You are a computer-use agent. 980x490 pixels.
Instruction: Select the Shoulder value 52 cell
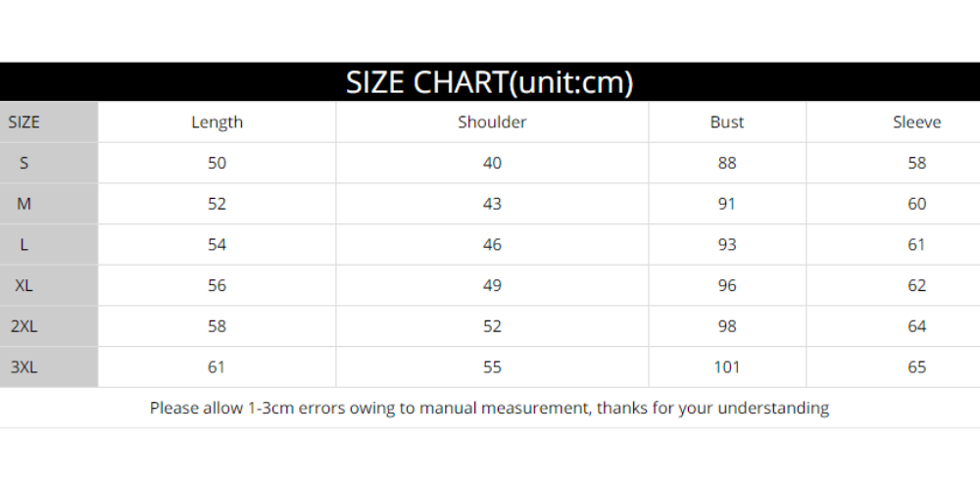click(x=492, y=326)
